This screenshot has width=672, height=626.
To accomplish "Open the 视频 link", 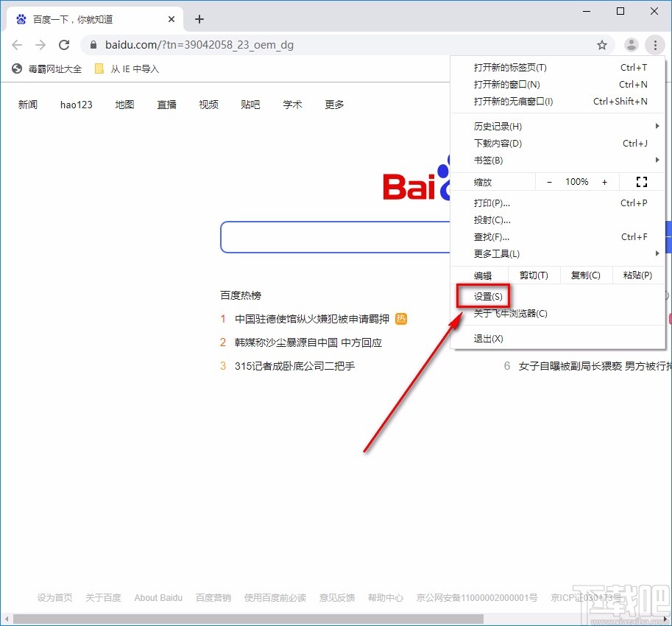I will click(x=209, y=105).
